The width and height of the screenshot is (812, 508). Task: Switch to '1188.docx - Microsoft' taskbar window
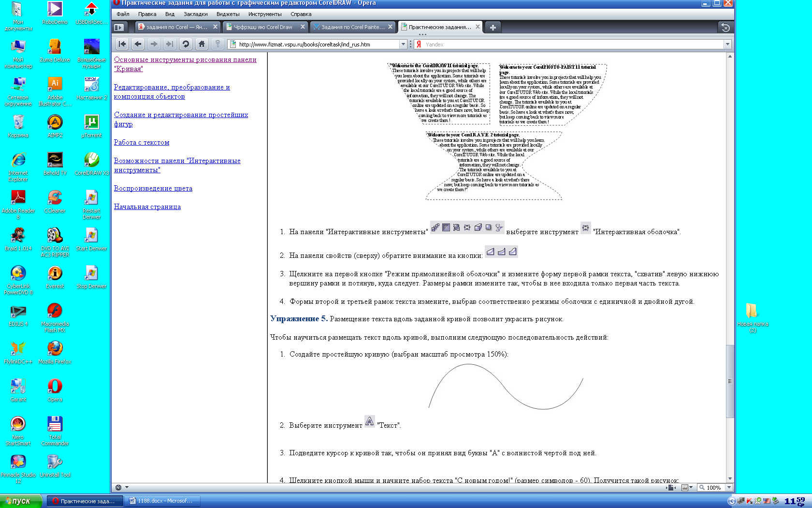163,501
